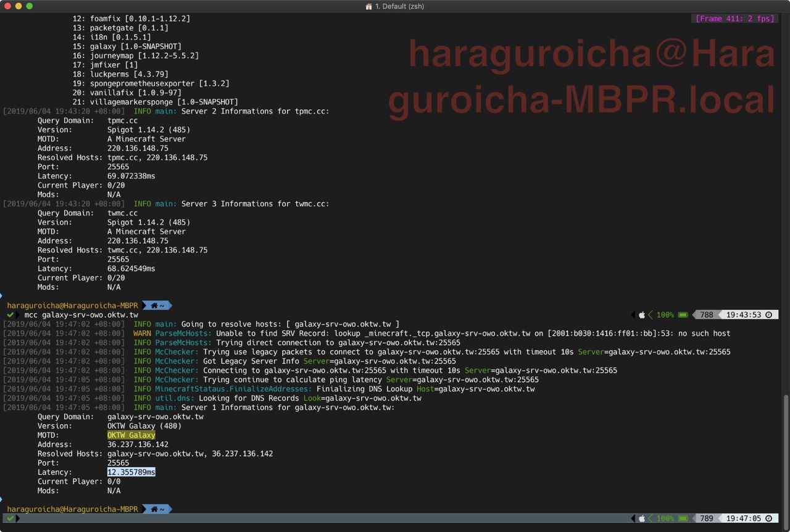Click the '[Frame 411: 2 fps]' indicator

click(735, 19)
